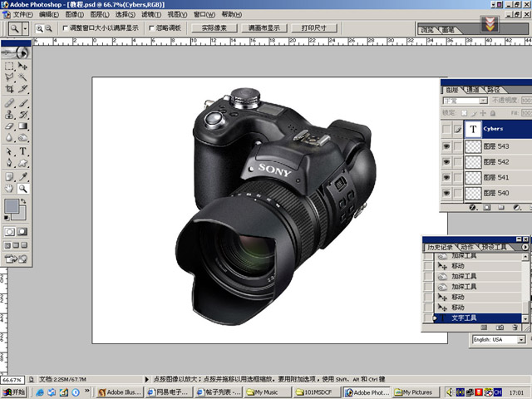This screenshot has width=532, height=399.
Task: Open the 滤镜(T) menu
Action: pos(151,15)
